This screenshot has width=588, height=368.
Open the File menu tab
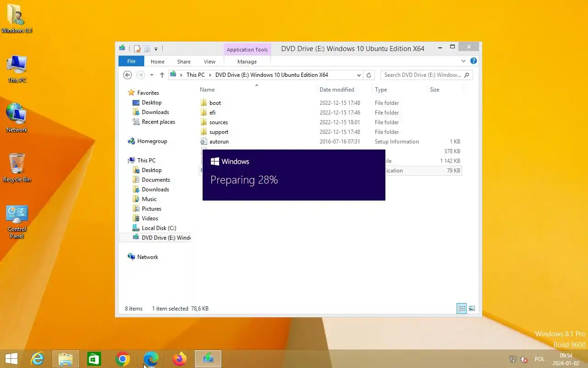[131, 61]
